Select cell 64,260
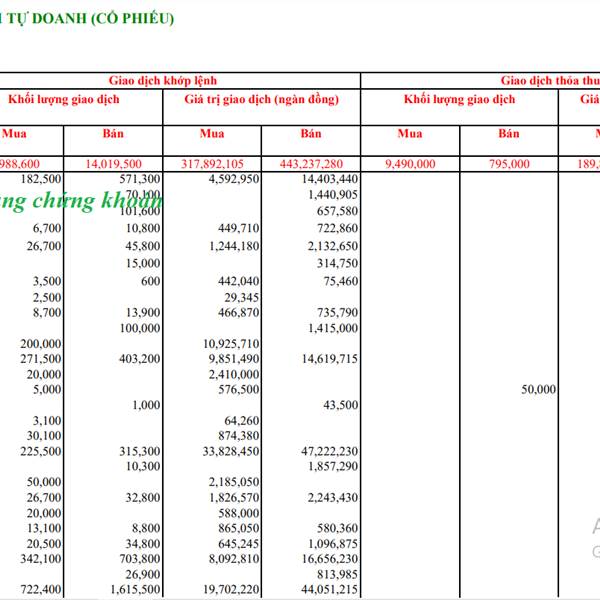Screen dimensions: 600x600 (x=242, y=421)
